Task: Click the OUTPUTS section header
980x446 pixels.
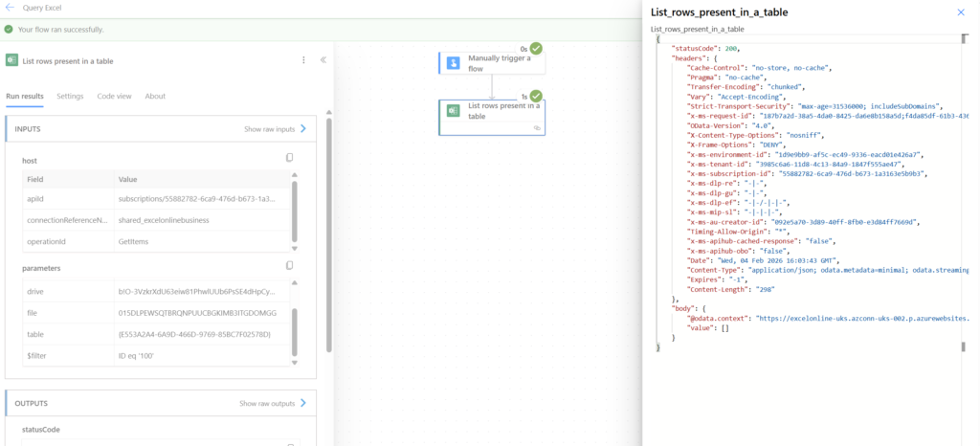Action: pos(161,404)
